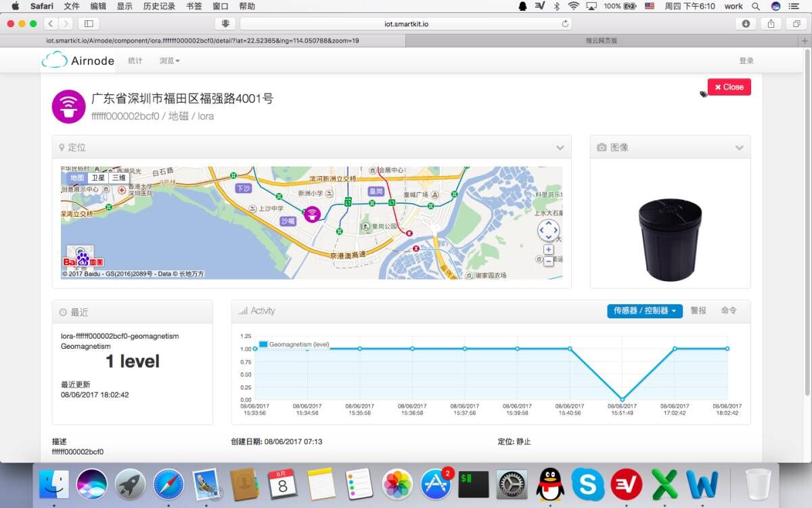Click the tag icon beside Close

point(703,94)
